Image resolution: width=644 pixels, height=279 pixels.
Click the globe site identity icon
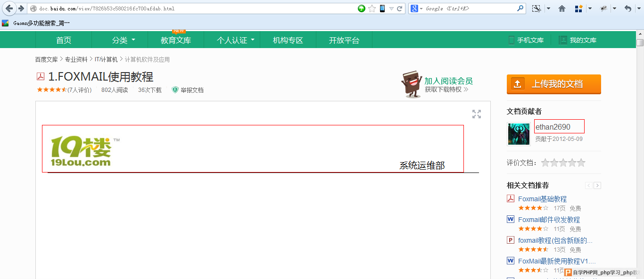pyautogui.click(x=33, y=8)
